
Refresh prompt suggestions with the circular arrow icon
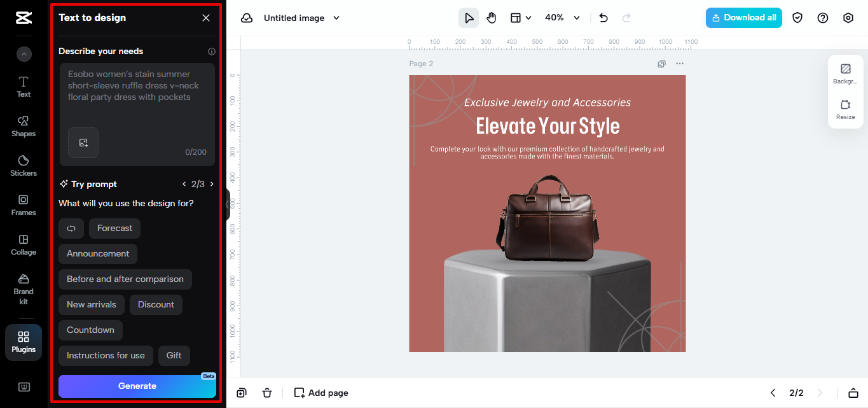point(71,228)
